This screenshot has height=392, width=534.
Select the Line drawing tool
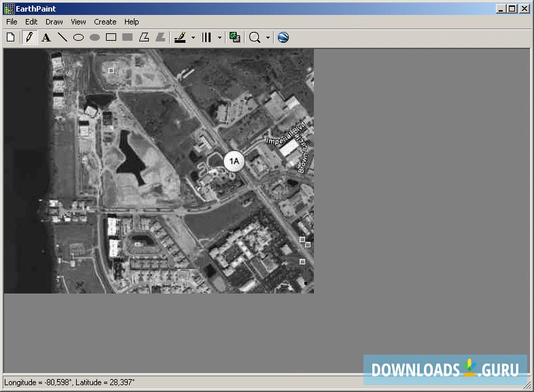click(x=62, y=37)
